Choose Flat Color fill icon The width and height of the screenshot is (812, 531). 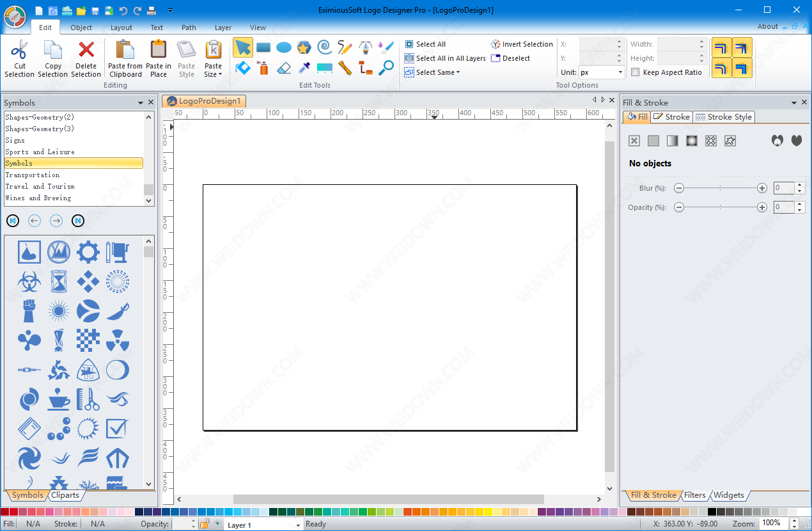(653, 141)
